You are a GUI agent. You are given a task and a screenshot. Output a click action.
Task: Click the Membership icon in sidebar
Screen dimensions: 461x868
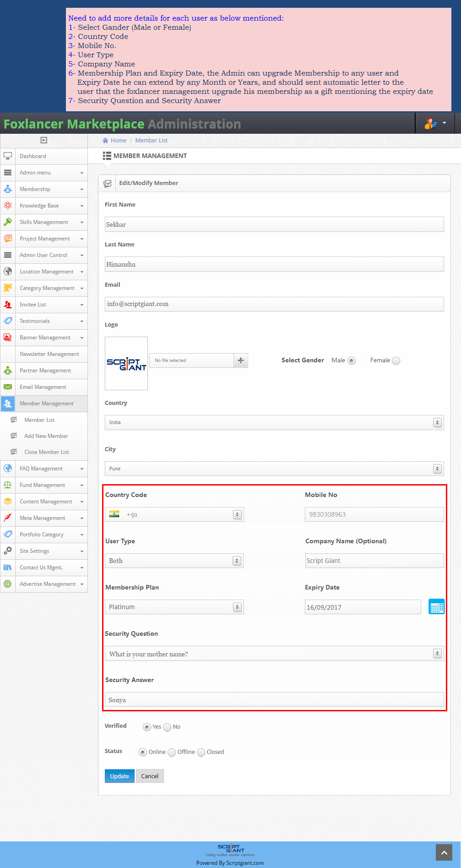pos(8,189)
